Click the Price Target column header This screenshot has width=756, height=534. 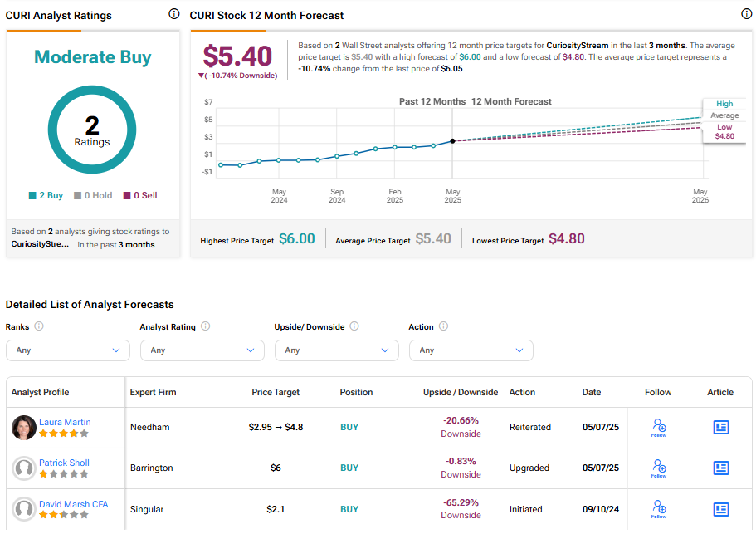click(276, 392)
